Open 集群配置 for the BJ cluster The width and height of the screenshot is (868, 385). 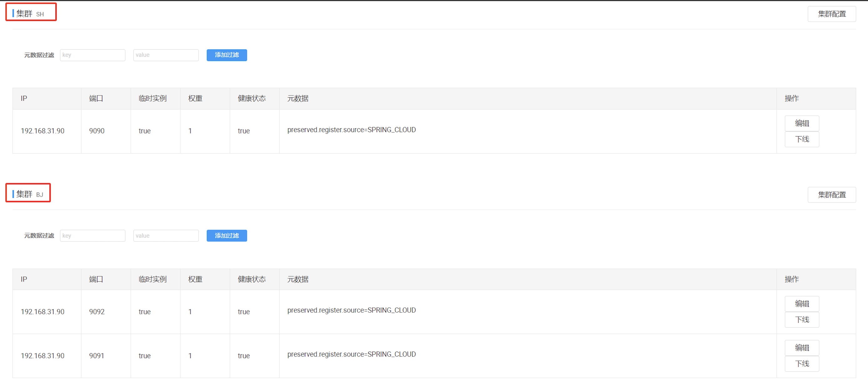pos(832,194)
